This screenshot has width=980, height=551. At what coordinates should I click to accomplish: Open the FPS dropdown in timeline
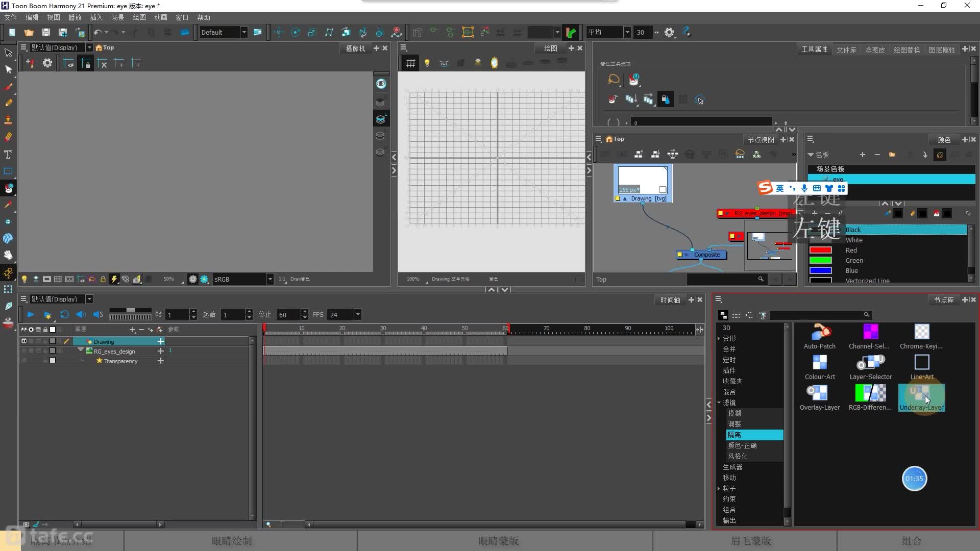tap(357, 315)
